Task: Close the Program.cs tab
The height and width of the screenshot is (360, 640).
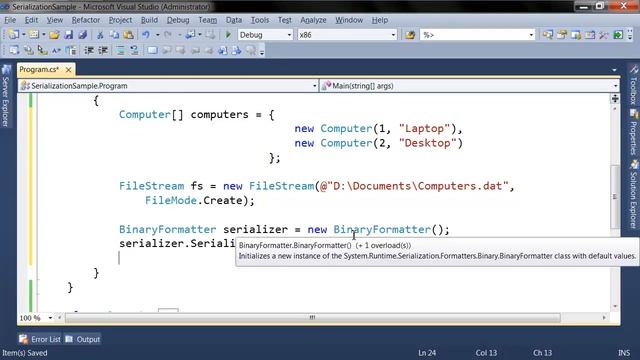Action: [69, 70]
